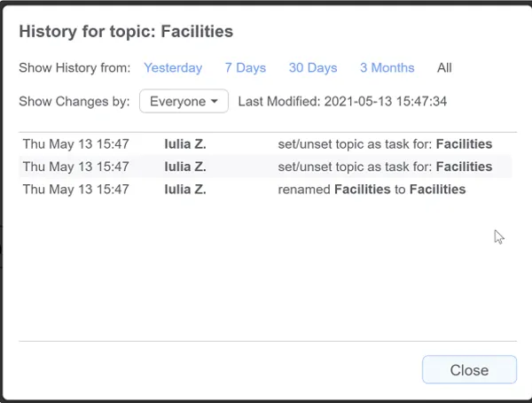Screen dimensions: 532x403
Task: Click Iulia Z. in the renamed row
Action: click(185, 190)
